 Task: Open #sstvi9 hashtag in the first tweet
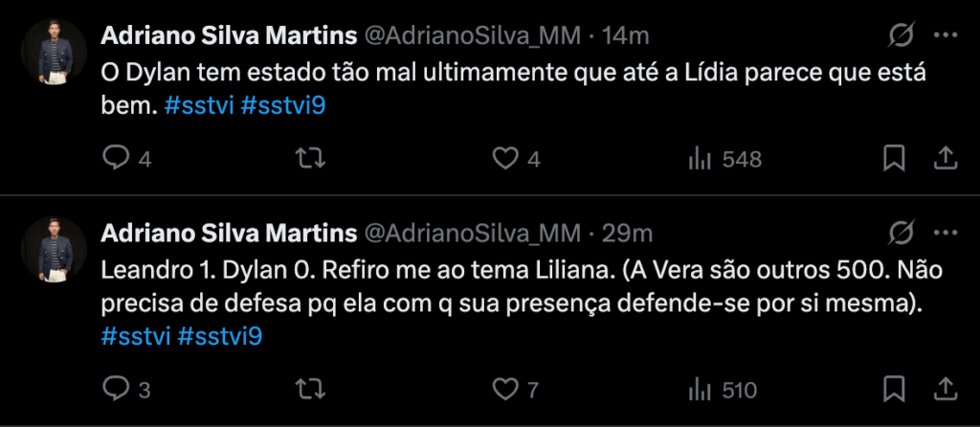click(283, 106)
